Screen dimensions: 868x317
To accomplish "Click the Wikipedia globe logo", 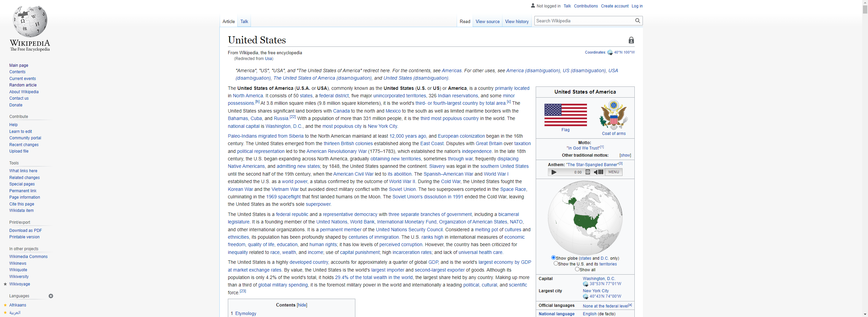I will coord(30,21).
